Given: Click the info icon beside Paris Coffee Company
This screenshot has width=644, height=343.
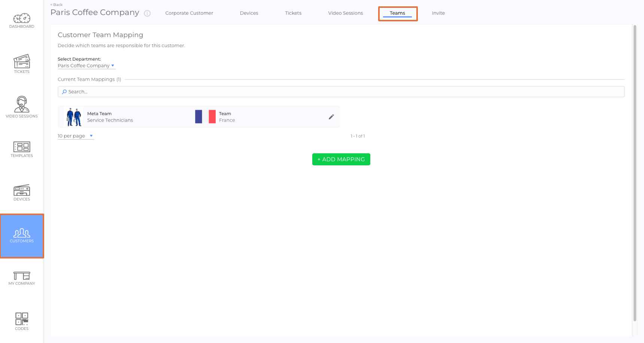Looking at the screenshot, I should tap(148, 13).
